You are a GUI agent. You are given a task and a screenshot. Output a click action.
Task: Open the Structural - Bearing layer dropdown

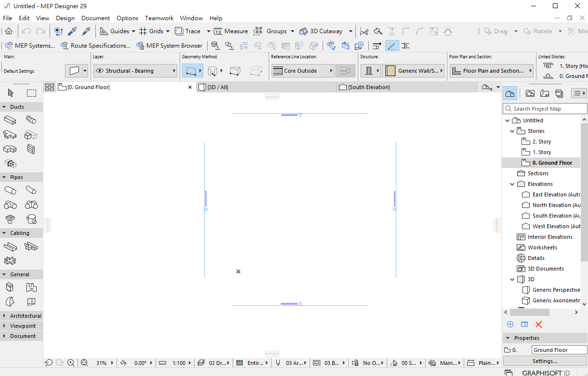(x=135, y=71)
